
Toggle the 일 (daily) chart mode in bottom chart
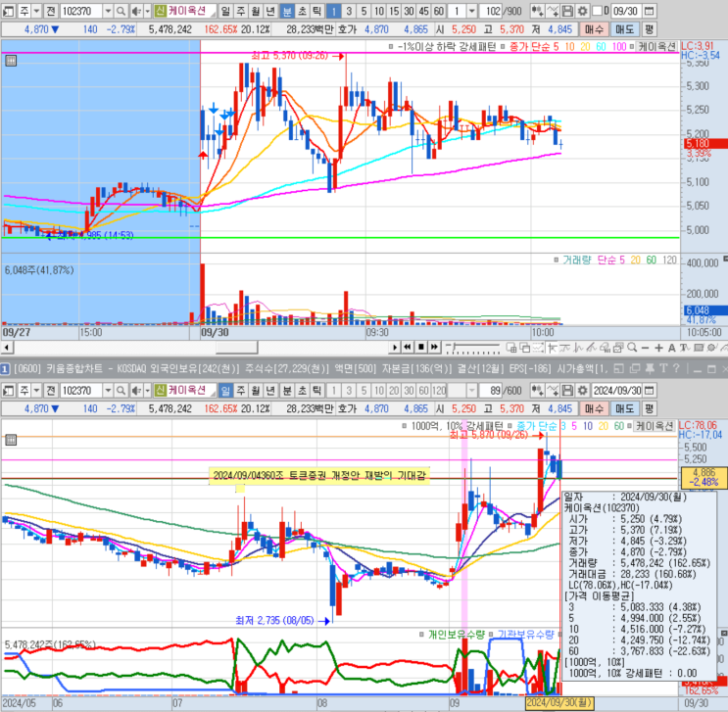[226, 390]
